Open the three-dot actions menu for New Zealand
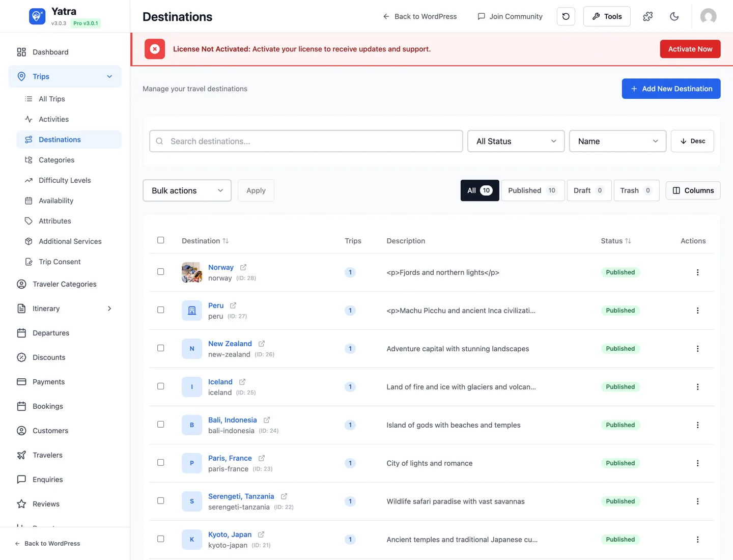This screenshot has height=560, width=733. coord(697,349)
